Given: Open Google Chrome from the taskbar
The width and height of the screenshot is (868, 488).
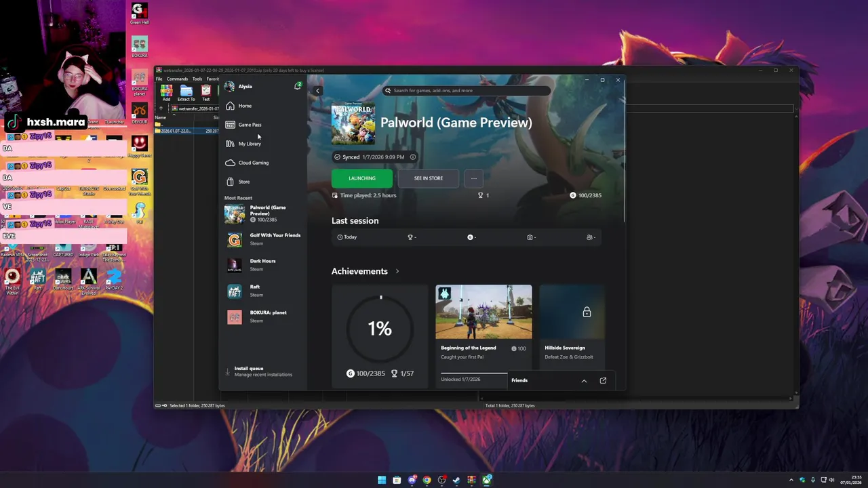Looking at the screenshot, I should [x=427, y=481].
